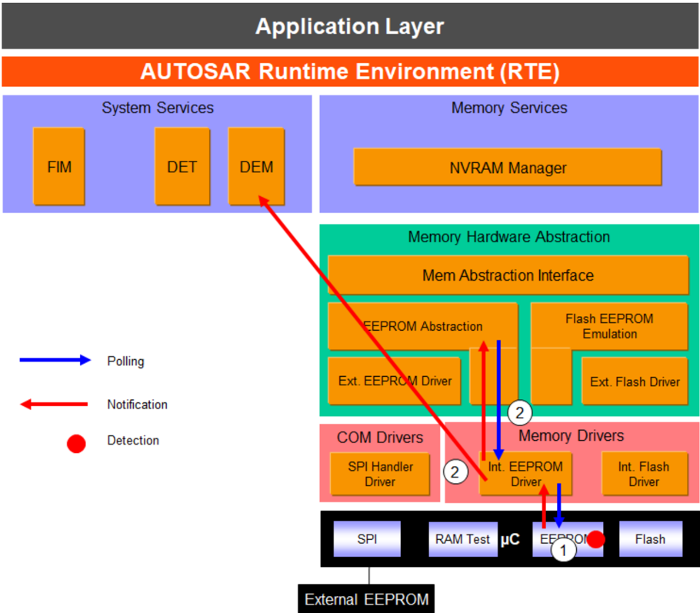Select the NVRAM Manager block

click(x=508, y=167)
